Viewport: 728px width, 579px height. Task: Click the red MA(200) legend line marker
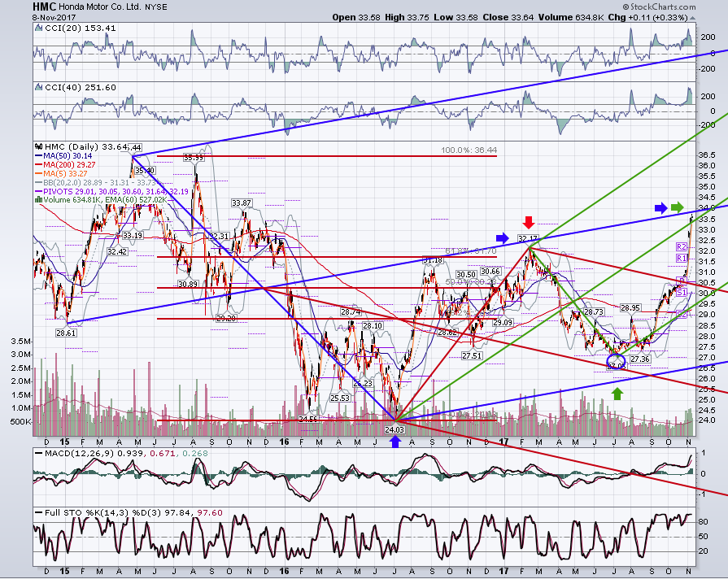tap(38, 165)
